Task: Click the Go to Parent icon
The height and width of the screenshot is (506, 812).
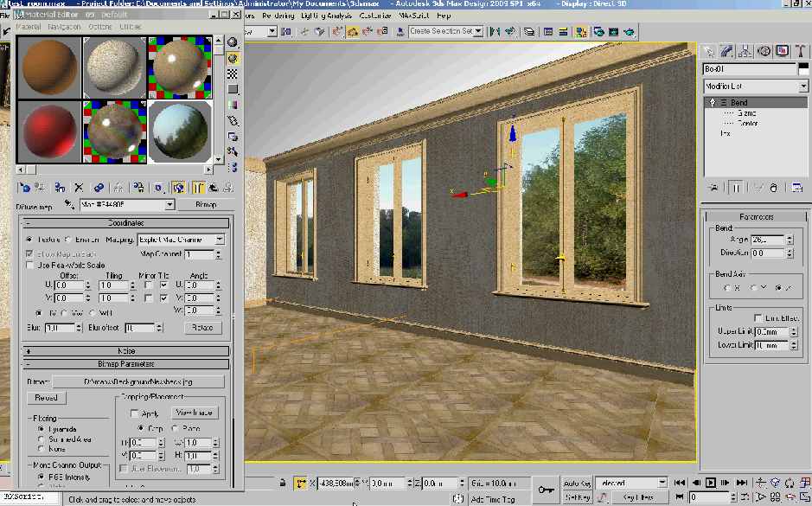Action: point(213,188)
